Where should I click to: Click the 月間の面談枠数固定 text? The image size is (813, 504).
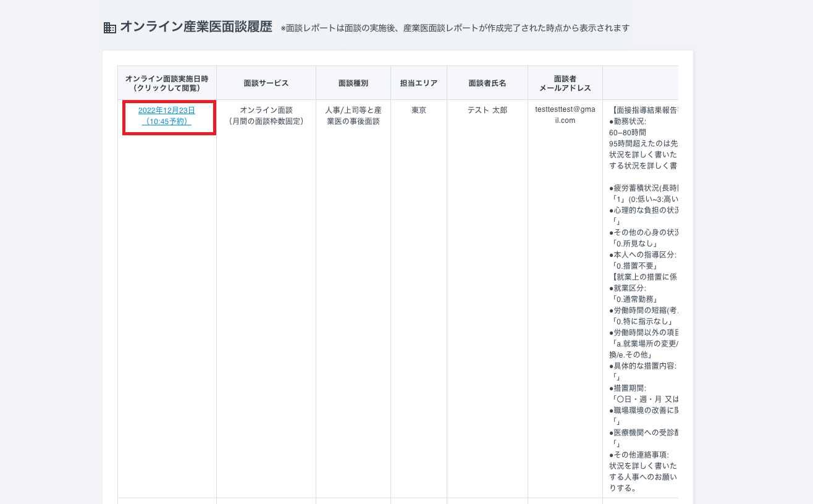click(x=266, y=121)
